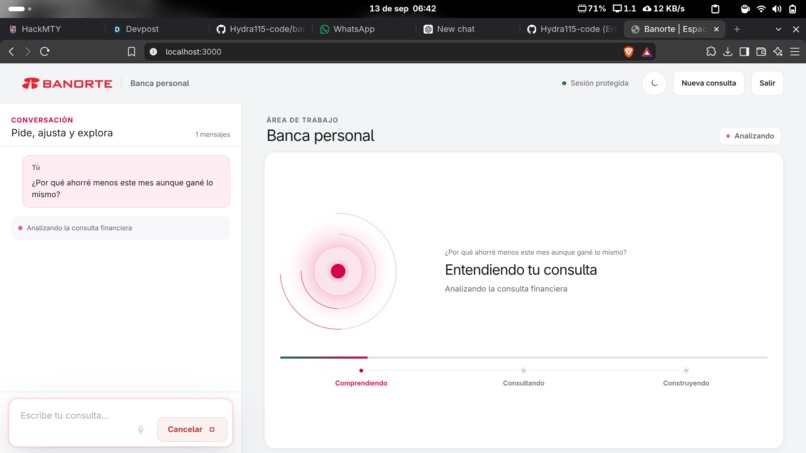Image resolution: width=806 pixels, height=453 pixels.
Task: Go back in browser history
Action: 11,51
